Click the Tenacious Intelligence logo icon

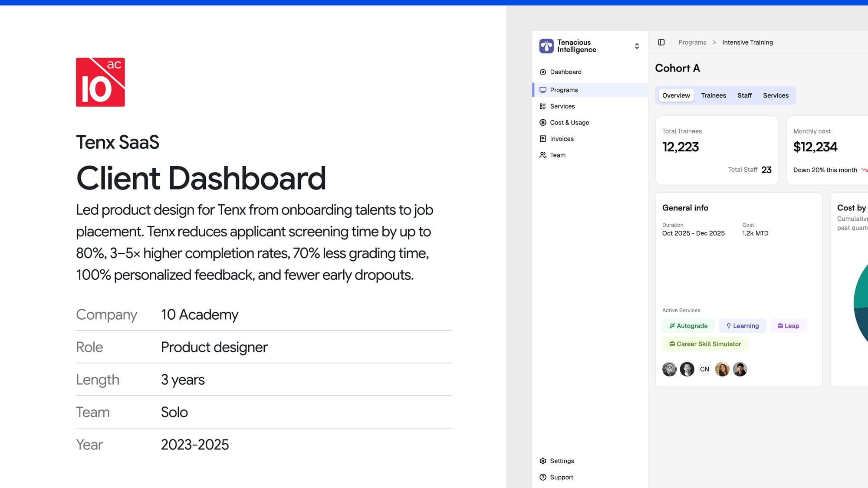pos(546,46)
